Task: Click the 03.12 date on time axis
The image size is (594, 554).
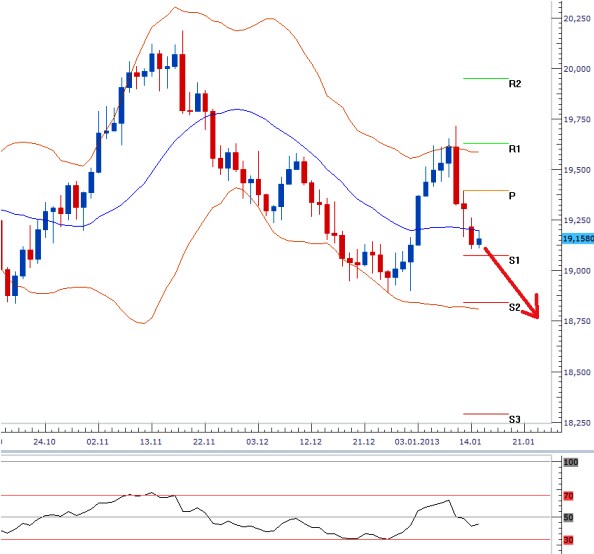Action: [x=257, y=442]
